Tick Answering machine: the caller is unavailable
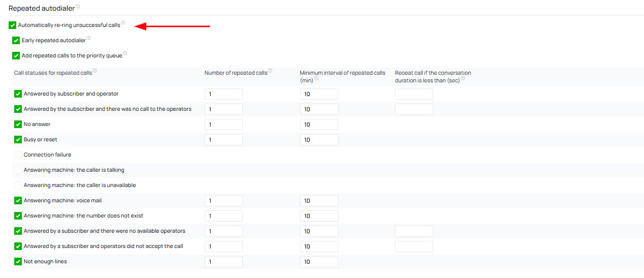 18,186
